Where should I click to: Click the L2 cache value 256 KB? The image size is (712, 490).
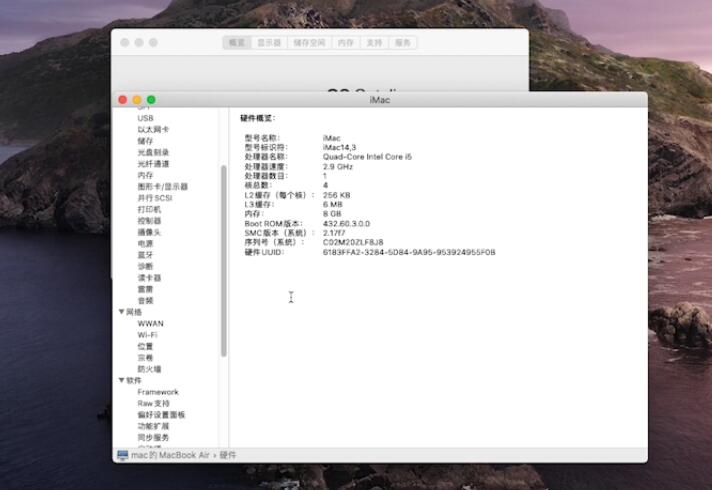336,195
